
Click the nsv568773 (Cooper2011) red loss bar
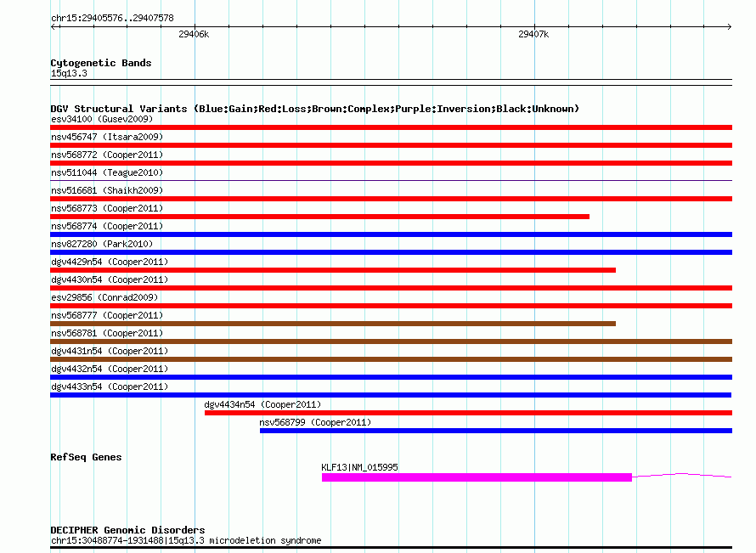[319, 217]
